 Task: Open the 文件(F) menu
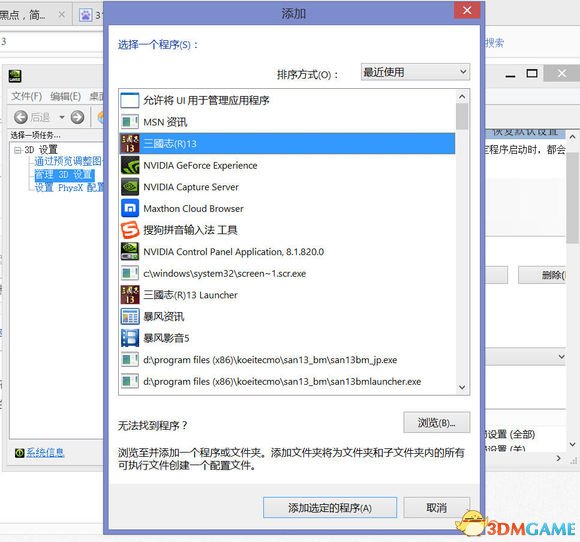(x=26, y=97)
